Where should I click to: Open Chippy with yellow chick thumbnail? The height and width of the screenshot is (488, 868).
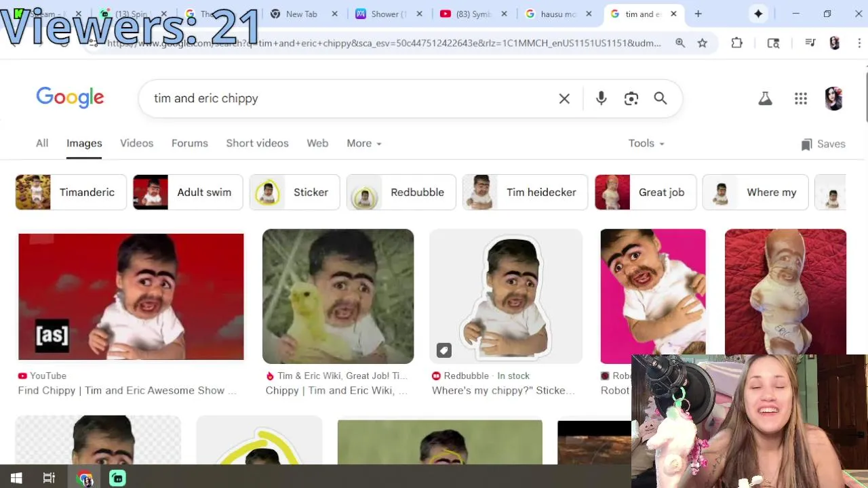point(338,296)
